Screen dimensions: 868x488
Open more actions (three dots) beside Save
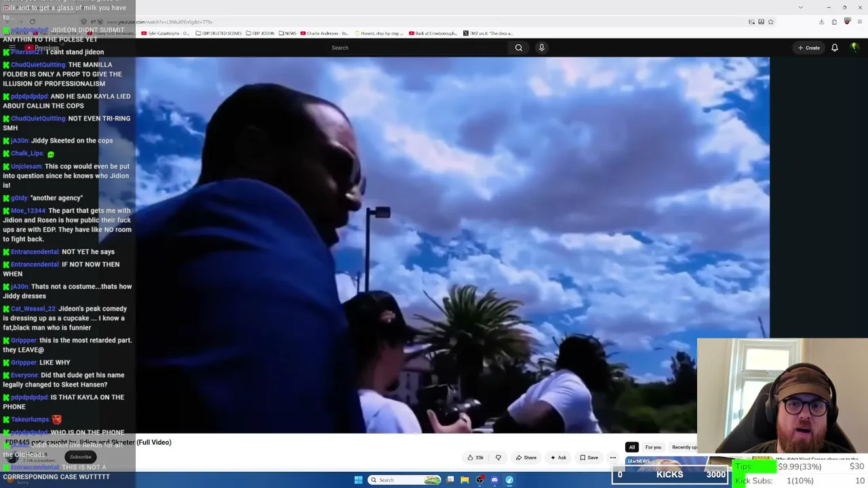613,457
